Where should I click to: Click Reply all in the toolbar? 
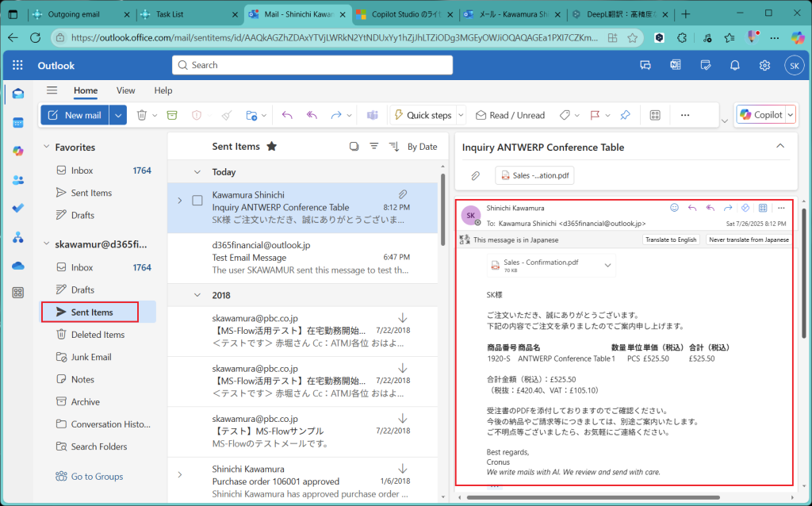(312, 115)
